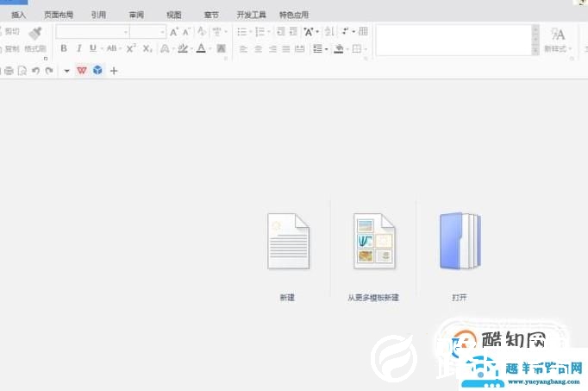
Task: Click the text effects outlined A icon
Action: coord(165,48)
